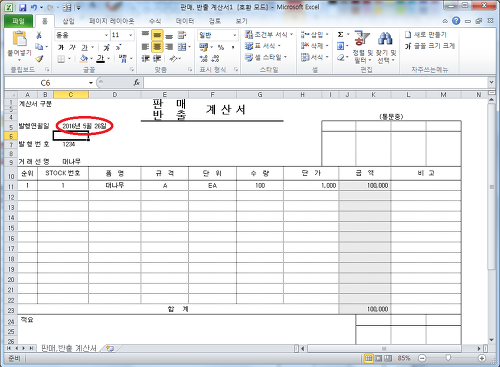Switch to the Data (데이터) tab
Viewport: 500px width, 367px height.
(x=185, y=21)
